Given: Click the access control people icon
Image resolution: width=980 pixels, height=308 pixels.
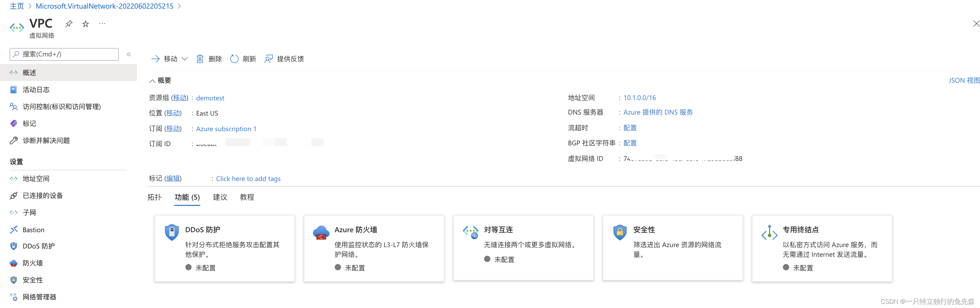Looking at the screenshot, I should coord(14,107).
